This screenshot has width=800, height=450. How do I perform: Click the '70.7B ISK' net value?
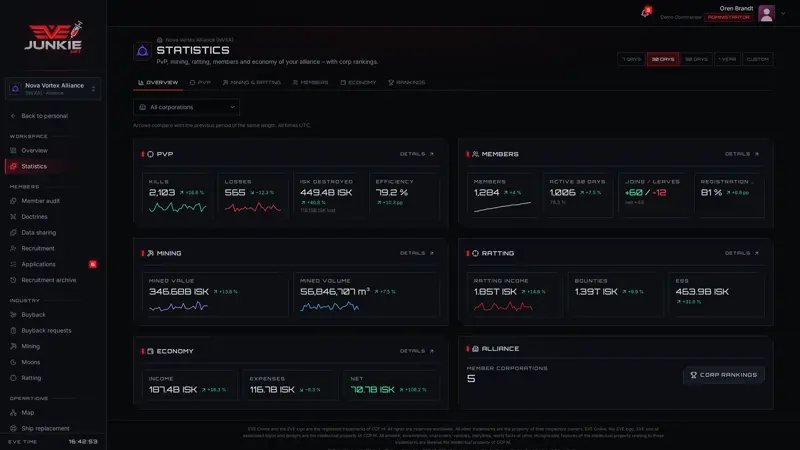(372, 390)
